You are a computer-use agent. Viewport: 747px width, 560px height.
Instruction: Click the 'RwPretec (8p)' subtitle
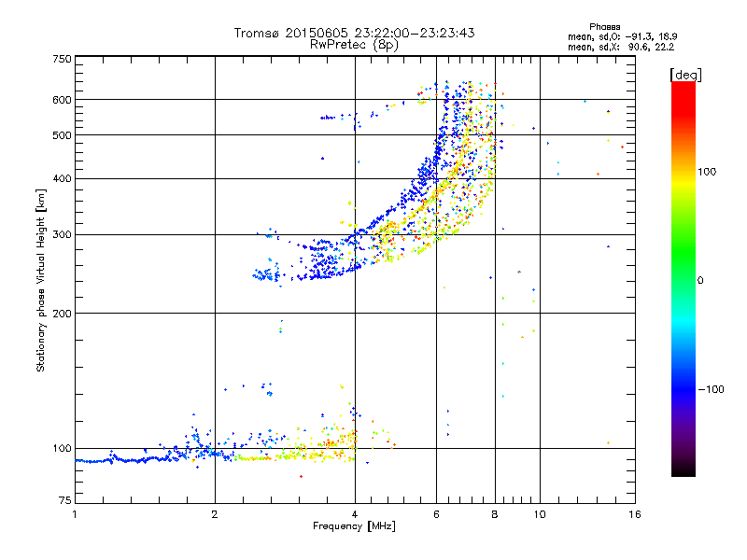click(354, 45)
